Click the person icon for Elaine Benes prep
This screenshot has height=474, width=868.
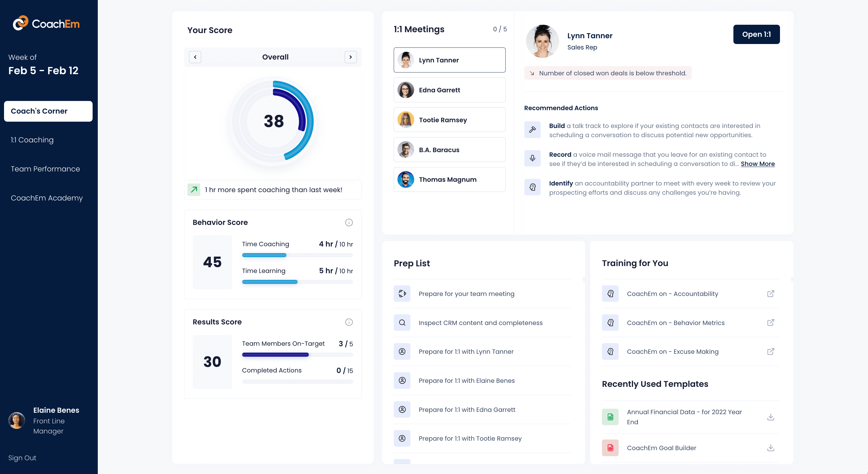tap(402, 380)
